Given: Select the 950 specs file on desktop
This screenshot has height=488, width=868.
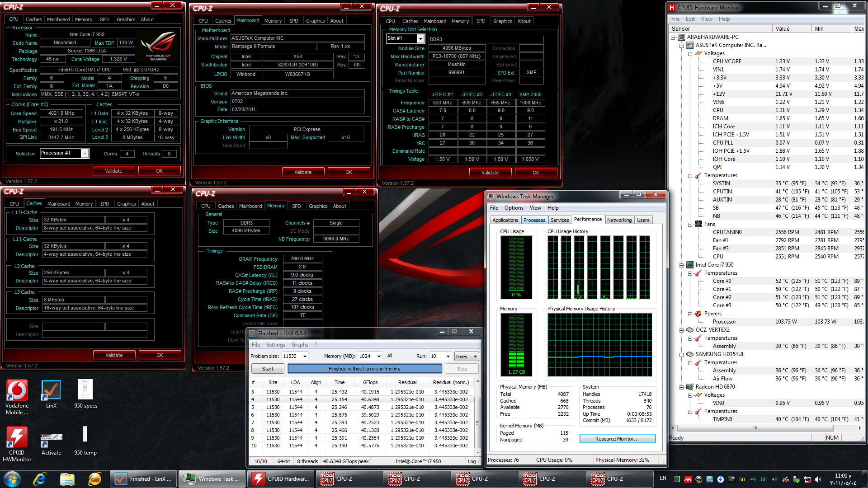Looking at the screenshot, I should (85, 394).
